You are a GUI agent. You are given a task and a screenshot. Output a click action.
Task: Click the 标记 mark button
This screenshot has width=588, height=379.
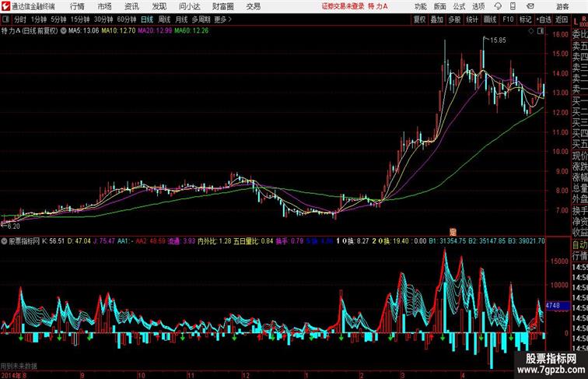525,19
